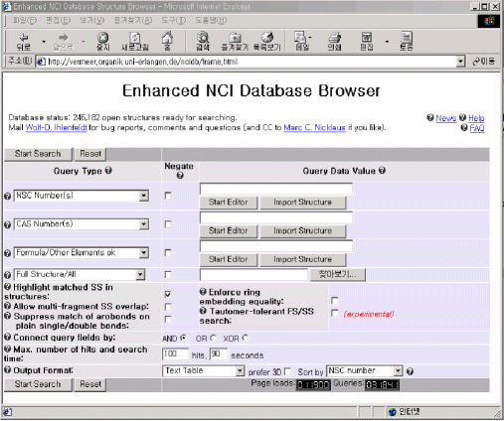
Task: Click help icon left of Formula/Other Elements dropdown
Action: 7,253
